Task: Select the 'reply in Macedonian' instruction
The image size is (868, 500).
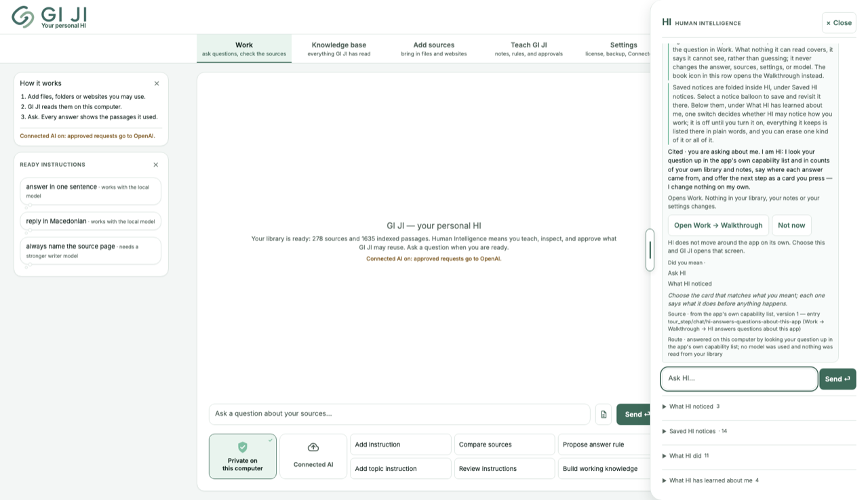Action: [x=91, y=221]
